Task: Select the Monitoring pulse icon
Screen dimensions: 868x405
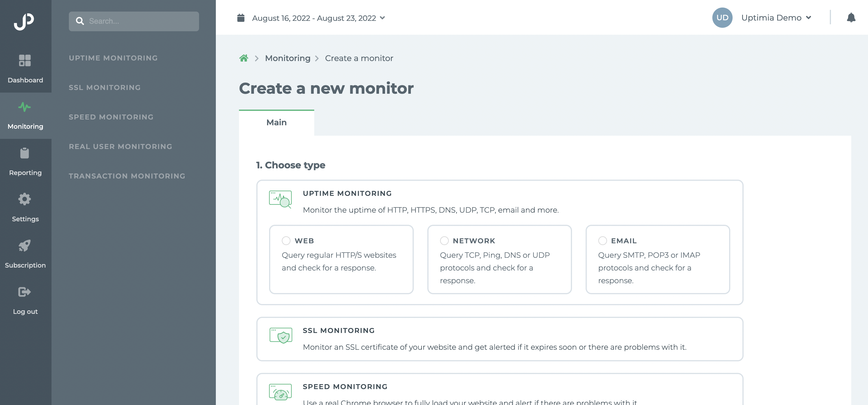Action: [25, 107]
